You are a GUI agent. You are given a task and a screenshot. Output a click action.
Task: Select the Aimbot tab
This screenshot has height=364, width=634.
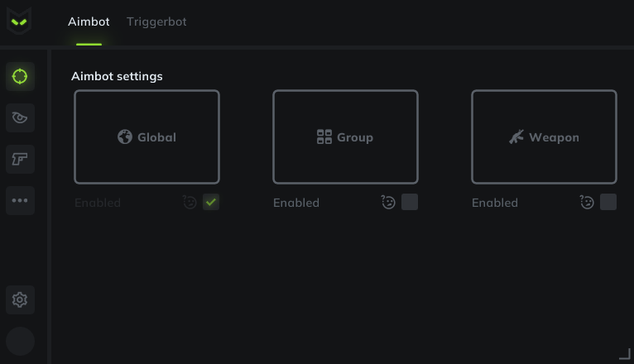[89, 22]
